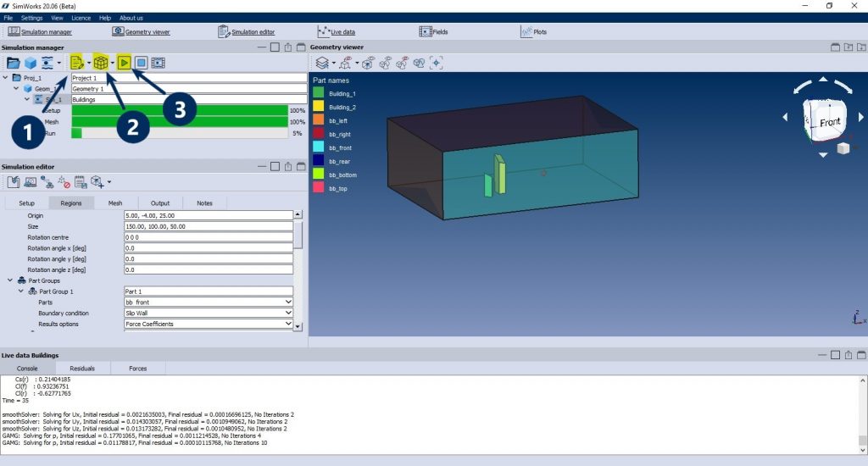Switch to the Output tab
The height and width of the screenshot is (466, 868).
tap(160, 203)
